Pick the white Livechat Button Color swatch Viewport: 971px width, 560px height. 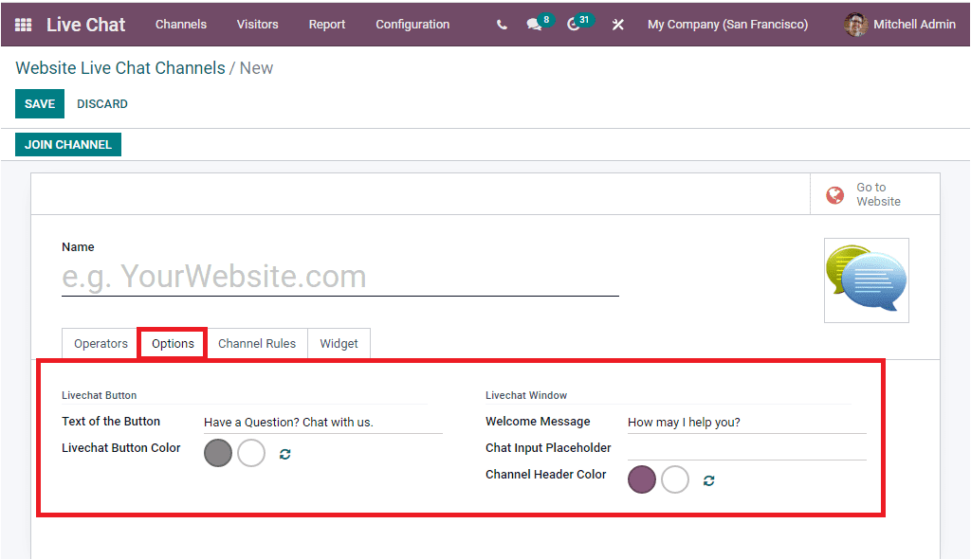coord(251,453)
